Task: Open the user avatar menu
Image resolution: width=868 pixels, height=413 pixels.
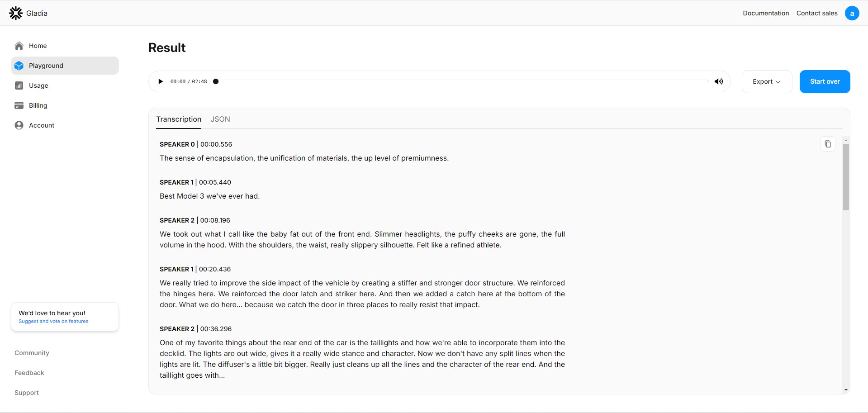Action: tap(852, 13)
